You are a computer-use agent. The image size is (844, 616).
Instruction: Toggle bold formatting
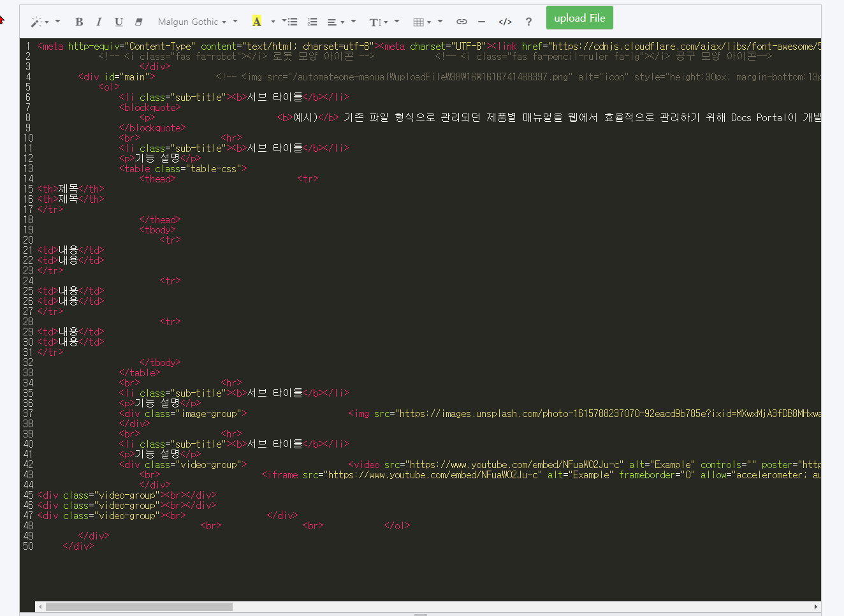pos(79,22)
